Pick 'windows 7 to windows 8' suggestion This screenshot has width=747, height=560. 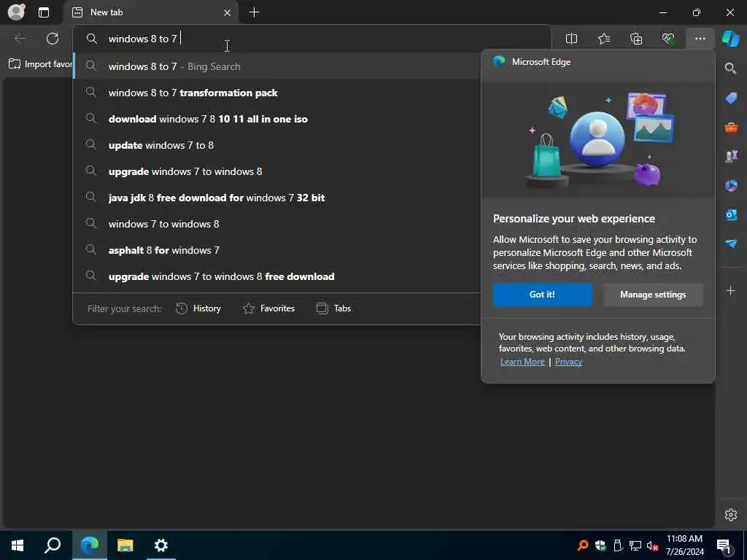276,224
